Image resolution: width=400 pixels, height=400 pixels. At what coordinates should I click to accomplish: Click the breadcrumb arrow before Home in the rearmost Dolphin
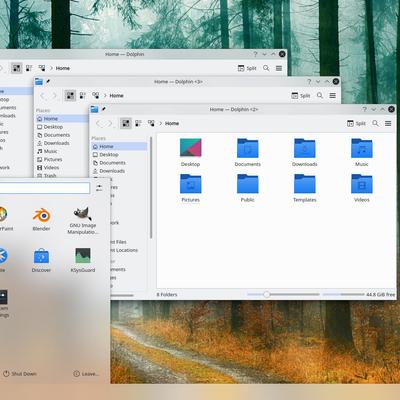(x=51, y=68)
